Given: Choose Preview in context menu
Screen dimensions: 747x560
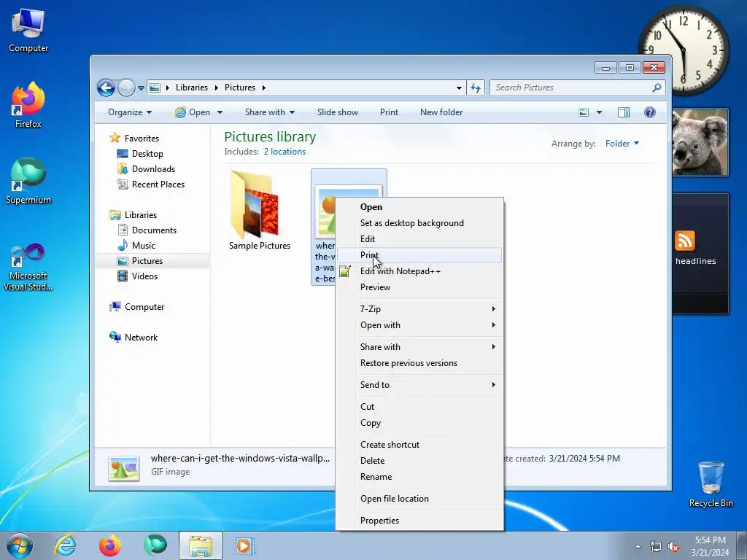Looking at the screenshot, I should click(x=419, y=287).
